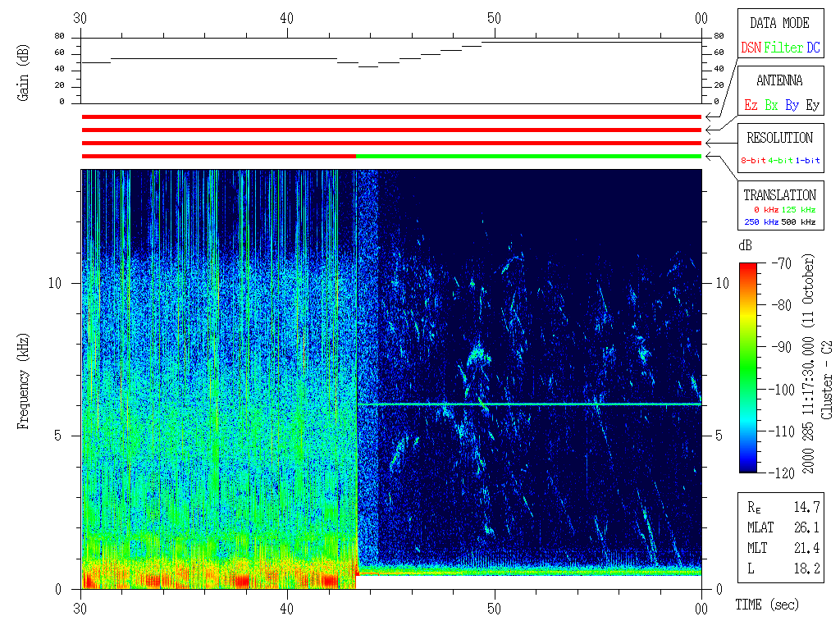This screenshot has width=840, height=630.
Task: Select the Frequency (kHz) axis label
Action: 23,377
